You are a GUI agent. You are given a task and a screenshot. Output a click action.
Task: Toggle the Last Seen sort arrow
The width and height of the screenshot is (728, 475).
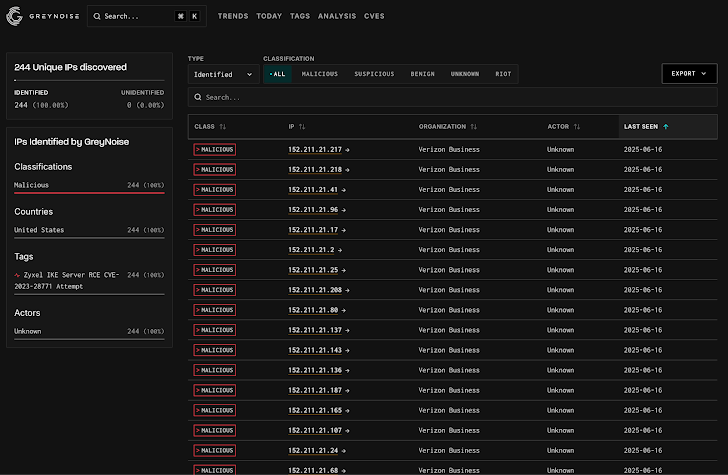pyautogui.click(x=666, y=127)
